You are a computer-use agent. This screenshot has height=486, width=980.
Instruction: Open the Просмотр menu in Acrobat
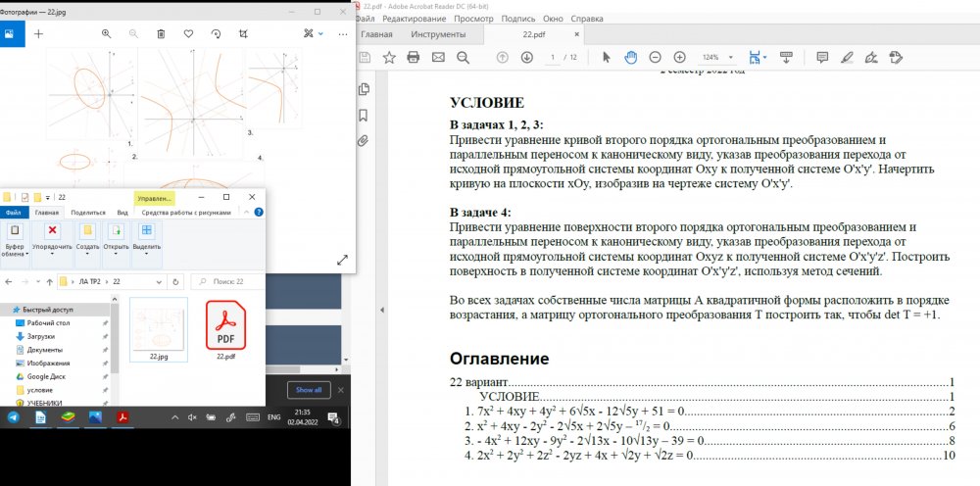[x=473, y=18]
